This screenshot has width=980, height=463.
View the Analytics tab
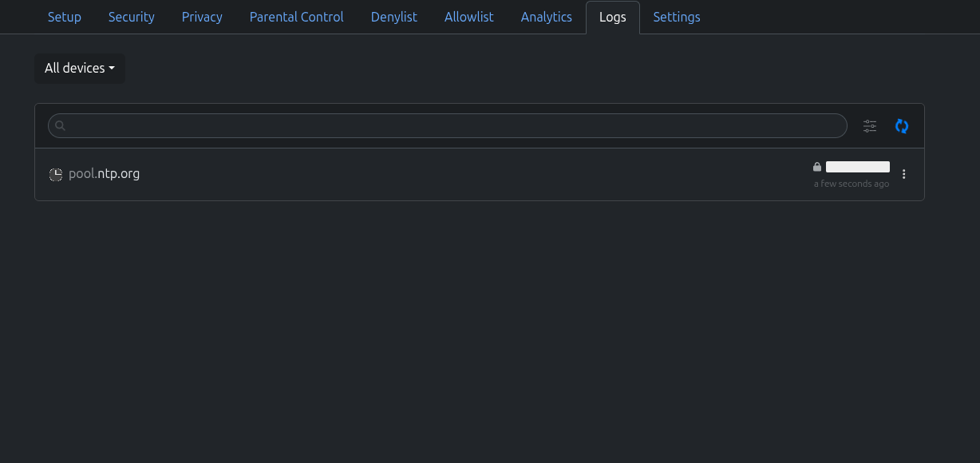click(547, 17)
